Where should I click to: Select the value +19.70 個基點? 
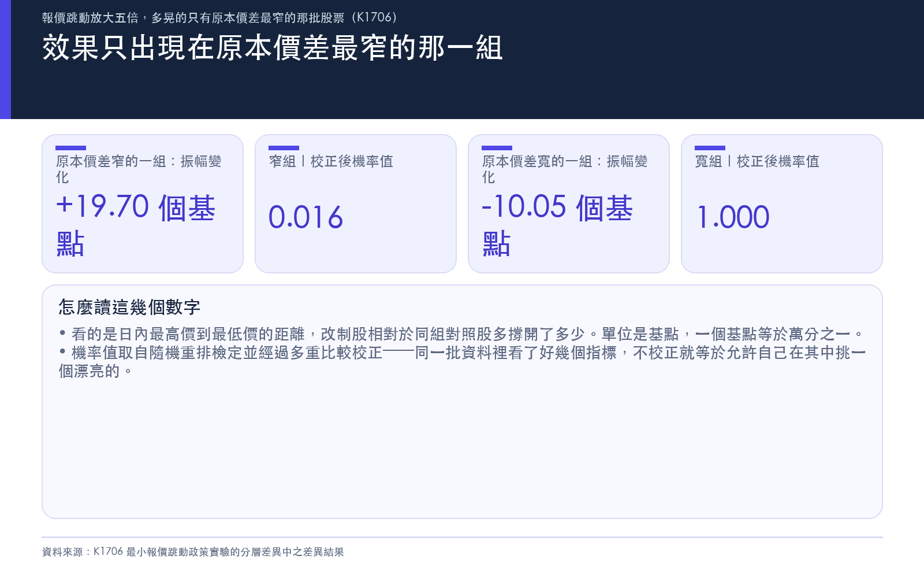click(x=136, y=225)
